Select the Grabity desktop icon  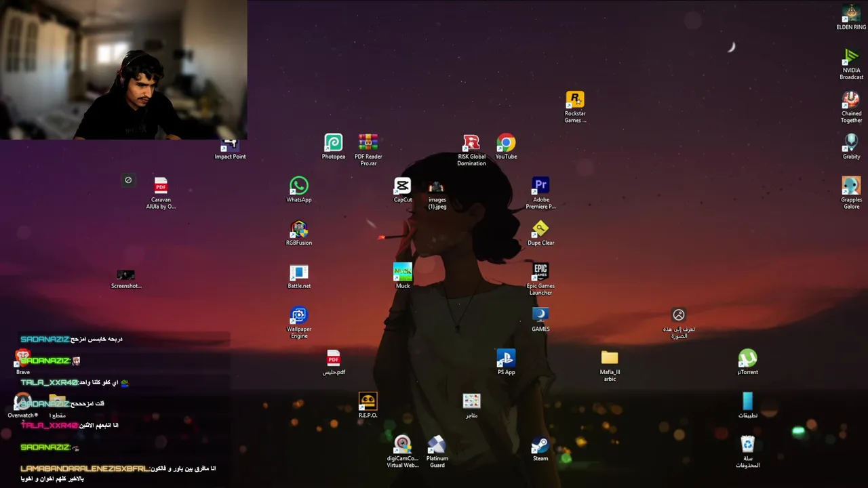point(851,147)
